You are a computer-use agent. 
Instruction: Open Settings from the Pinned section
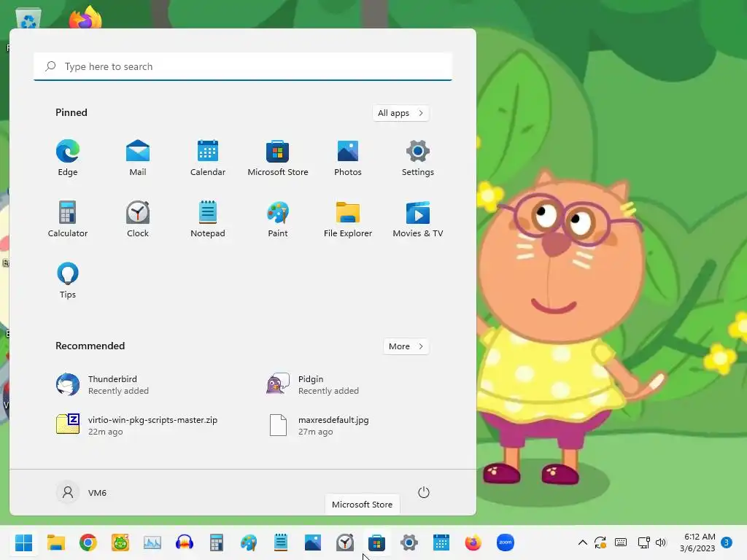pos(418,158)
